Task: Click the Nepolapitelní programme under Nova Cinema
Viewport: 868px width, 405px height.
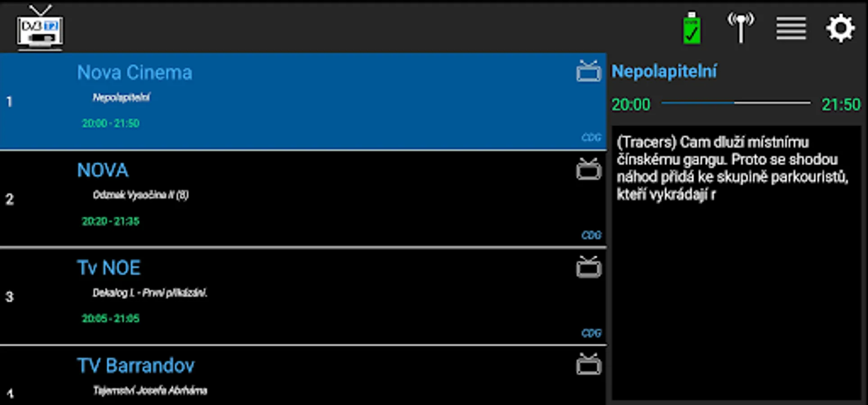Action: 121,97
